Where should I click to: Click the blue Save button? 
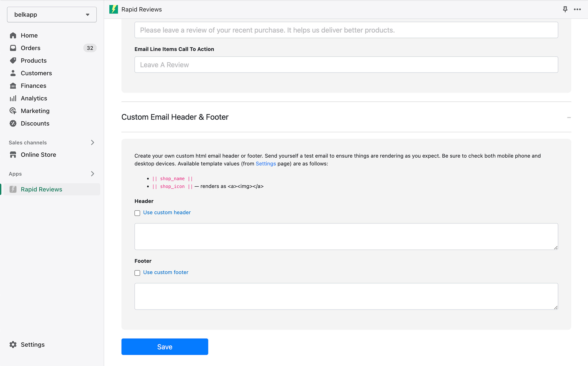tap(165, 347)
